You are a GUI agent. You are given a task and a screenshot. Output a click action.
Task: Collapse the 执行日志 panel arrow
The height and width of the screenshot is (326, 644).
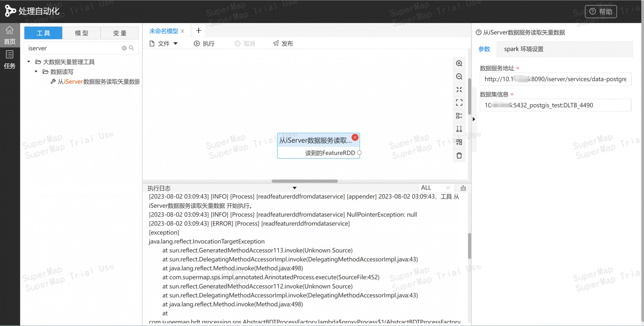click(295, 188)
